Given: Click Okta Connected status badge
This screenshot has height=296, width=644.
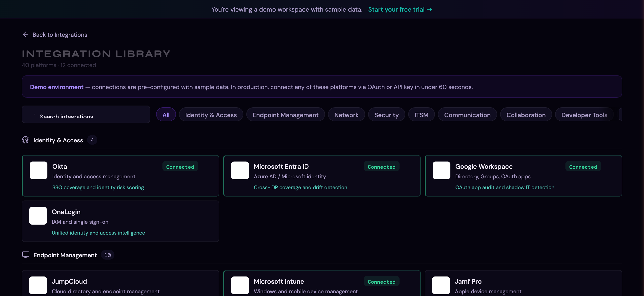Looking at the screenshot, I should point(180,166).
